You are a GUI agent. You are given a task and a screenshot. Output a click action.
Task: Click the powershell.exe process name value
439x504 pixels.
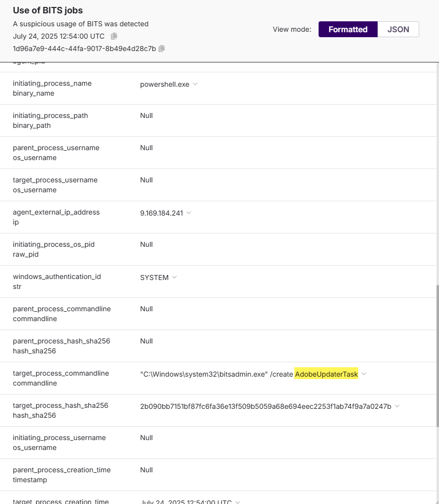pyautogui.click(x=165, y=84)
